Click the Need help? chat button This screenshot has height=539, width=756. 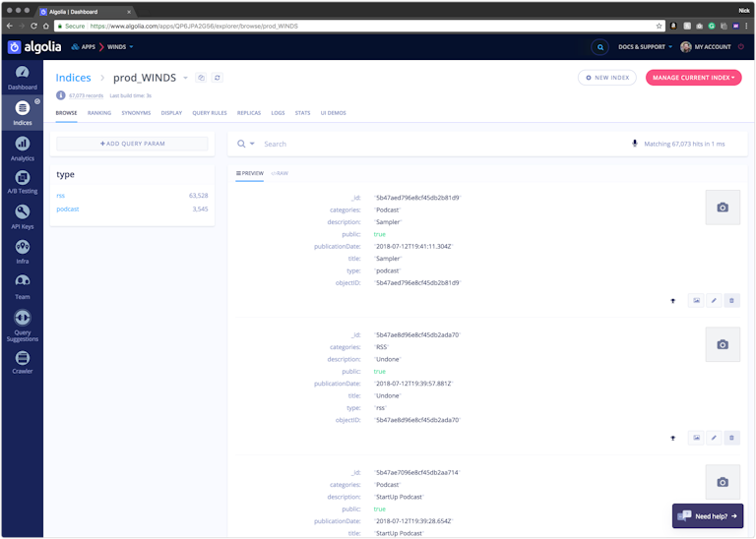[708, 515]
